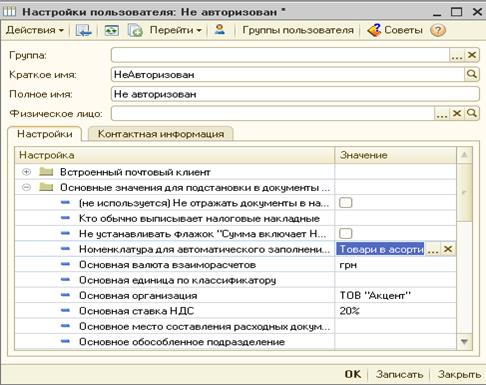Click the magnifier next to Физическое лицо
Viewport: 486px width, 385px height.
point(472,113)
